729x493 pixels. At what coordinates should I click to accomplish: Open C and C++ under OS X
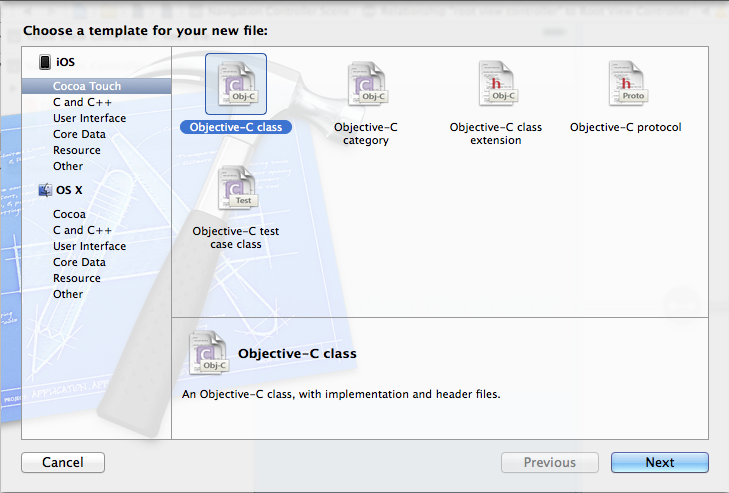96,230
